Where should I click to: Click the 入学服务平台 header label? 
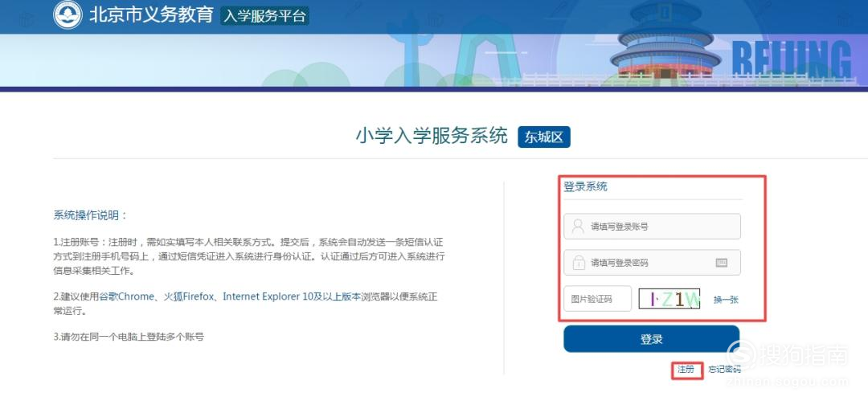pos(264,16)
